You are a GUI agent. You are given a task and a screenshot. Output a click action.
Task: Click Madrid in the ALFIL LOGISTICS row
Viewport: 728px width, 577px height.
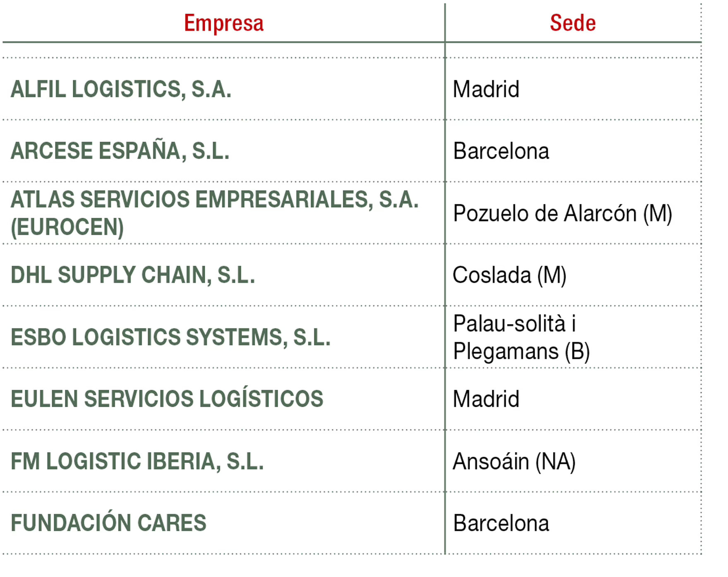tap(486, 89)
